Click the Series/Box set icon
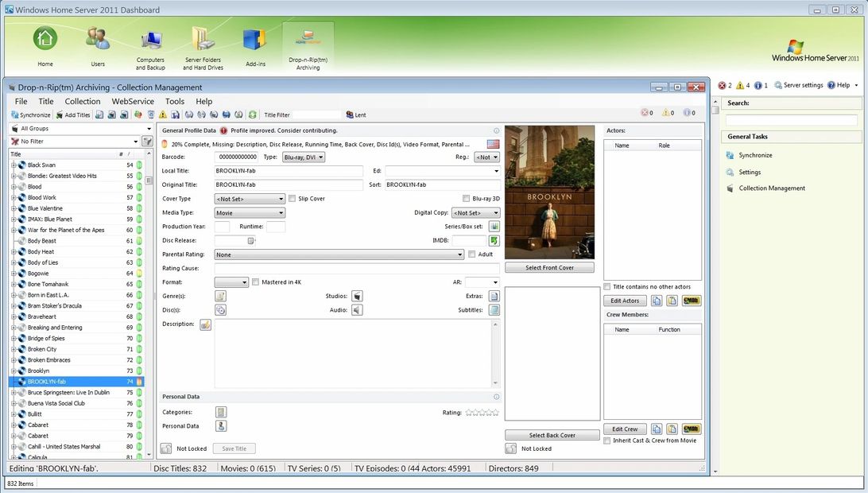The width and height of the screenshot is (868, 493). [494, 227]
